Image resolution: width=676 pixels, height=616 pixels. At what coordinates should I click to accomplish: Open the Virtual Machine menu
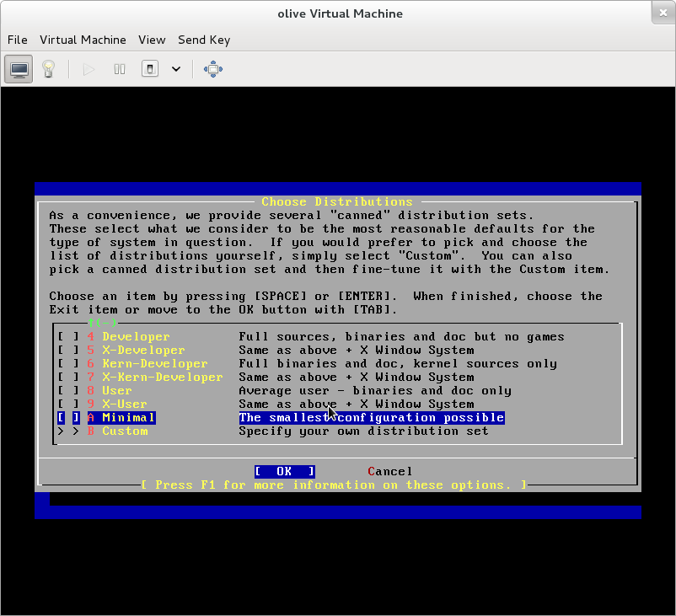tap(83, 40)
